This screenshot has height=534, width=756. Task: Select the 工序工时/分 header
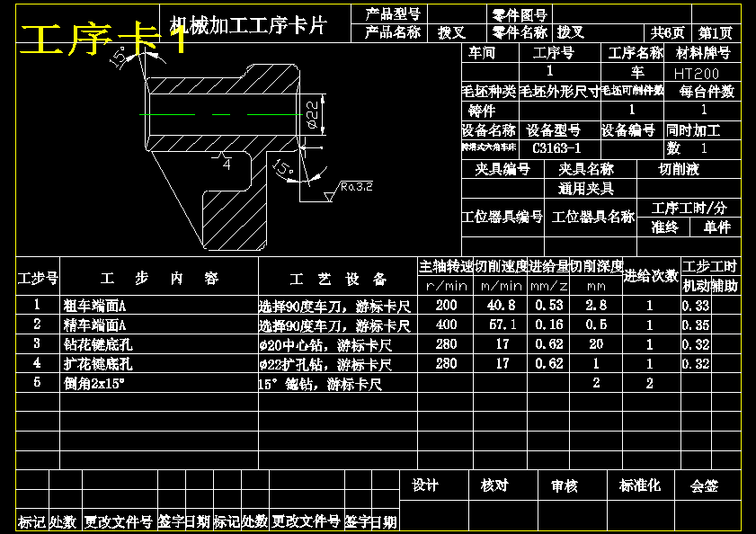tap(689, 208)
